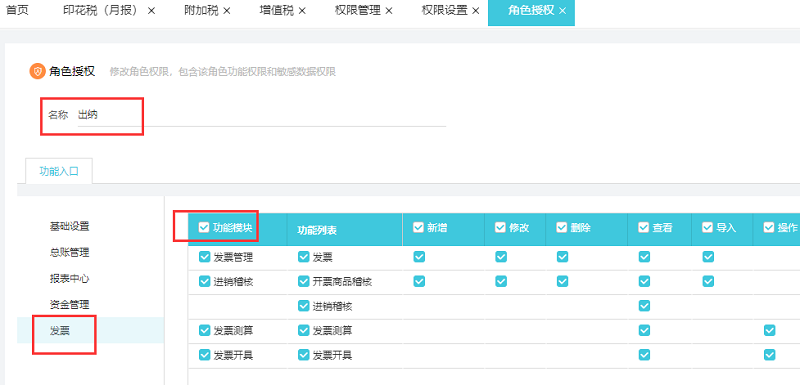Screen dimensions: 800x385
Task: Click the 名称 input field with 出纳
Action: 262,115
